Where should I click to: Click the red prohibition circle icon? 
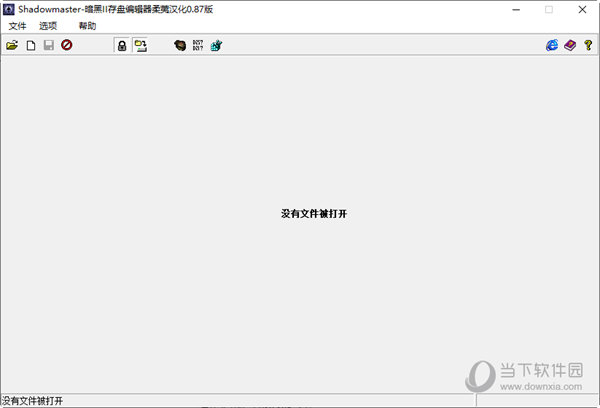pos(66,46)
